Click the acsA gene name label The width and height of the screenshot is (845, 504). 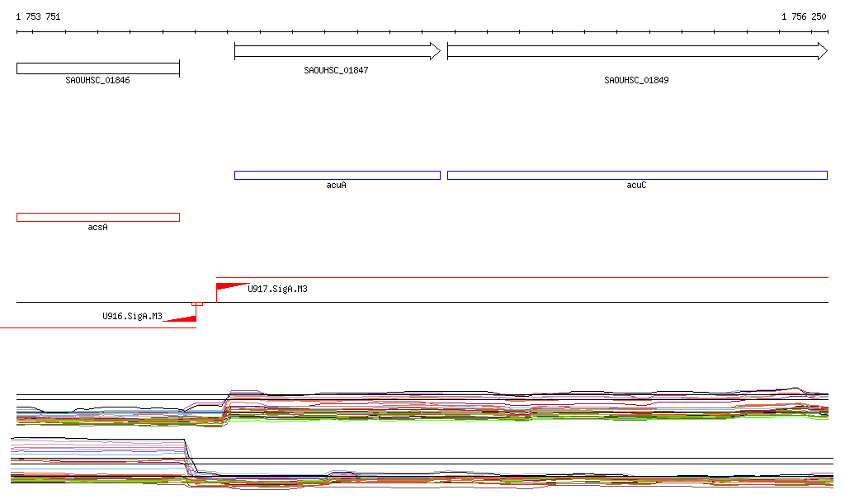(x=97, y=227)
